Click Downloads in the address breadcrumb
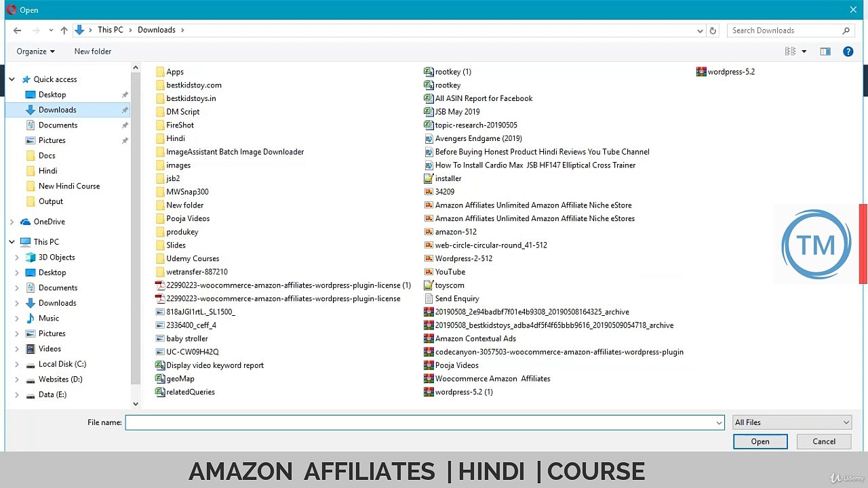 (157, 30)
